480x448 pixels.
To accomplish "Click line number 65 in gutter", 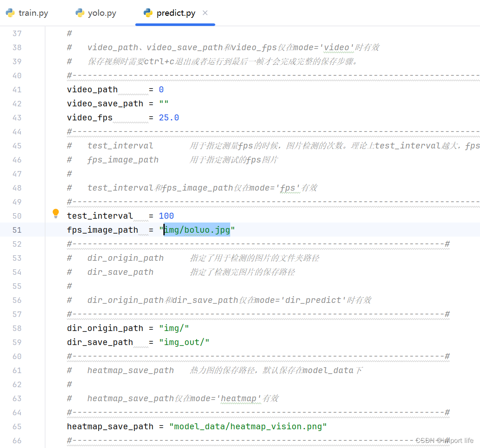I will pos(17,427).
